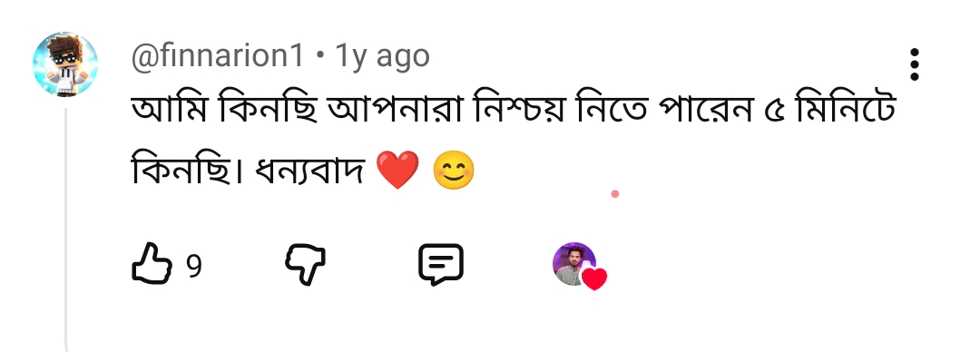Click the creator's profile picture with heart

(x=574, y=264)
